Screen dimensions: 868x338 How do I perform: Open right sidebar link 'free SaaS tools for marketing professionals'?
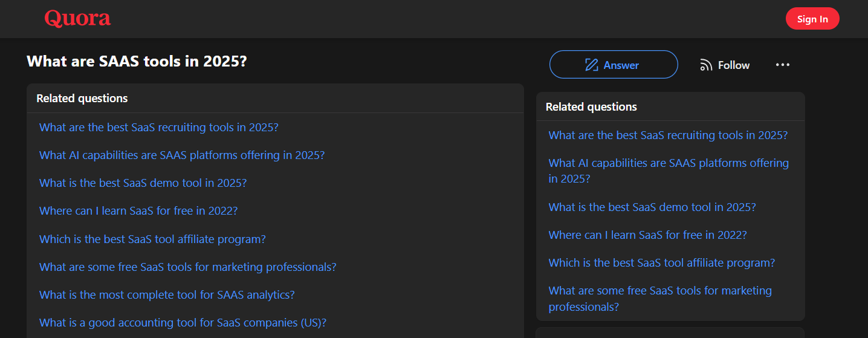(x=660, y=299)
